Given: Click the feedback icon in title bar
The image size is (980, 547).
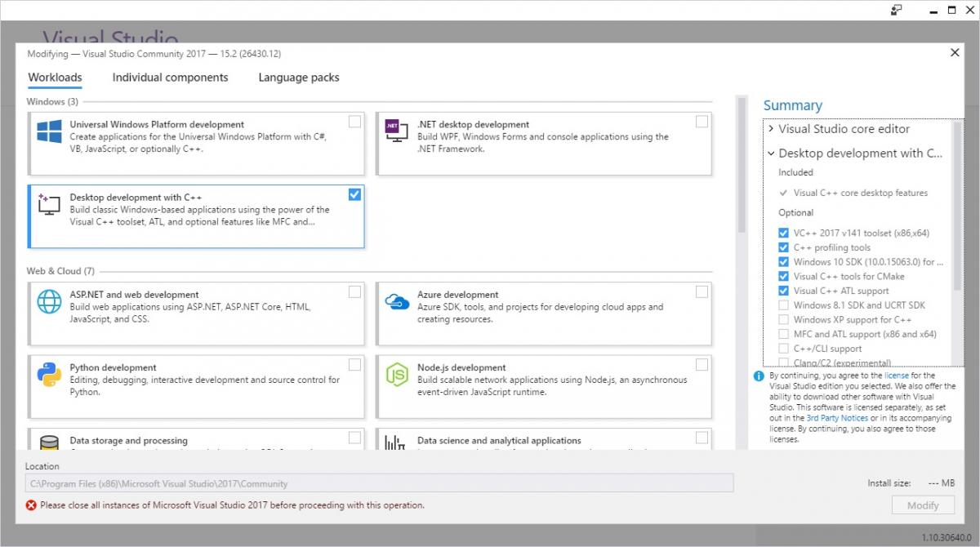Looking at the screenshot, I should [x=897, y=10].
